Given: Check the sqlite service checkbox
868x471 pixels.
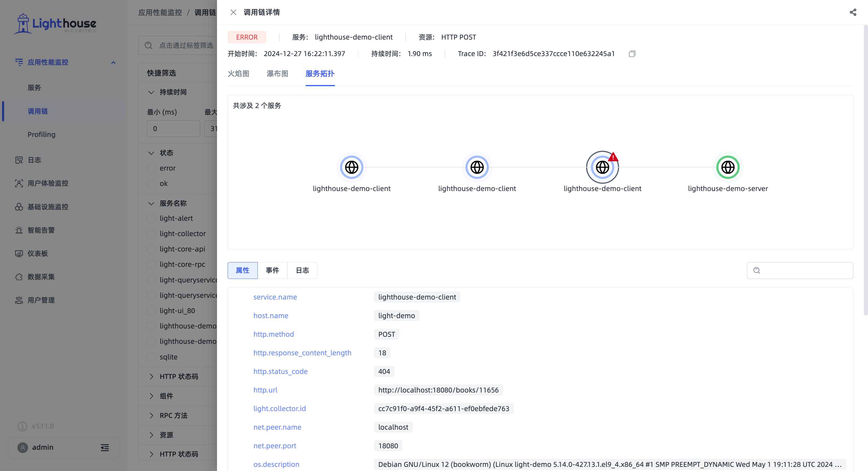Looking at the screenshot, I should pyautogui.click(x=151, y=357).
